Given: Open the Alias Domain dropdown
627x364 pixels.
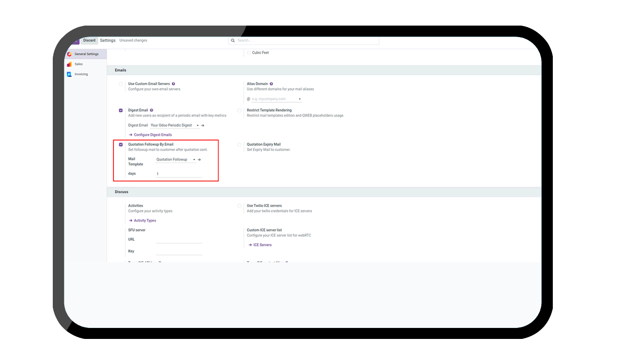Looking at the screenshot, I should [x=300, y=99].
